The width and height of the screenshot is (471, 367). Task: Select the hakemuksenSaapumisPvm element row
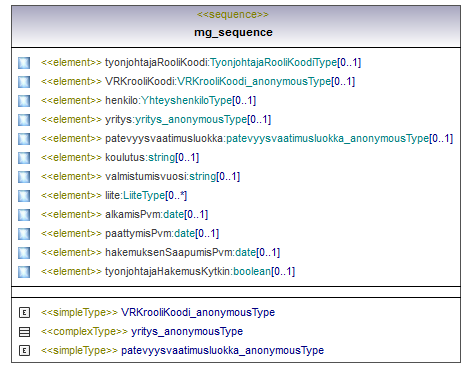tap(160, 252)
